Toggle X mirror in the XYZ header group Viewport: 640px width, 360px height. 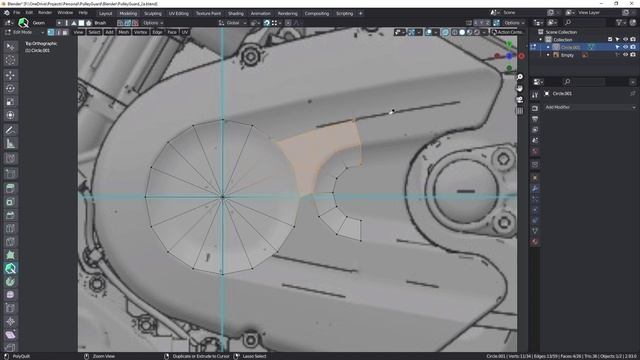pyautogui.click(x=475, y=23)
